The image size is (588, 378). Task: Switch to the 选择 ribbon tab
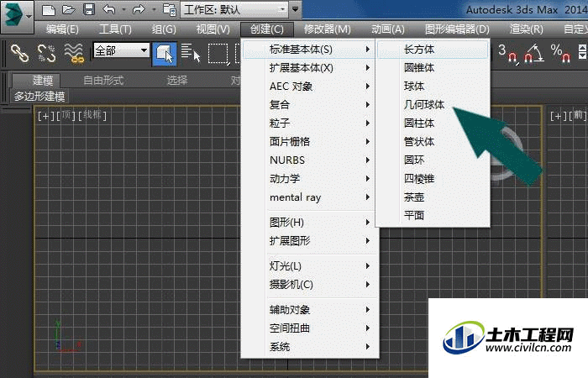[x=176, y=81]
